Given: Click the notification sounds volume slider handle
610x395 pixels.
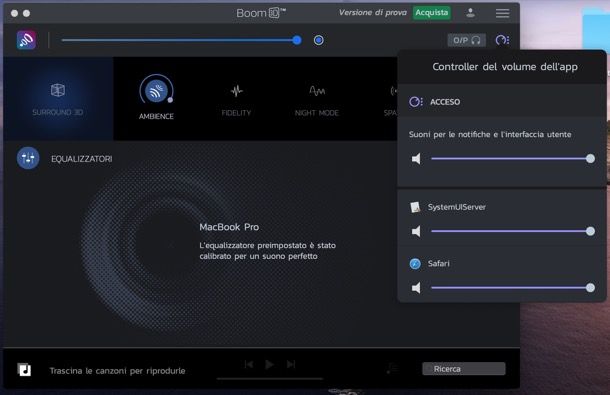Looking at the screenshot, I should [590, 158].
